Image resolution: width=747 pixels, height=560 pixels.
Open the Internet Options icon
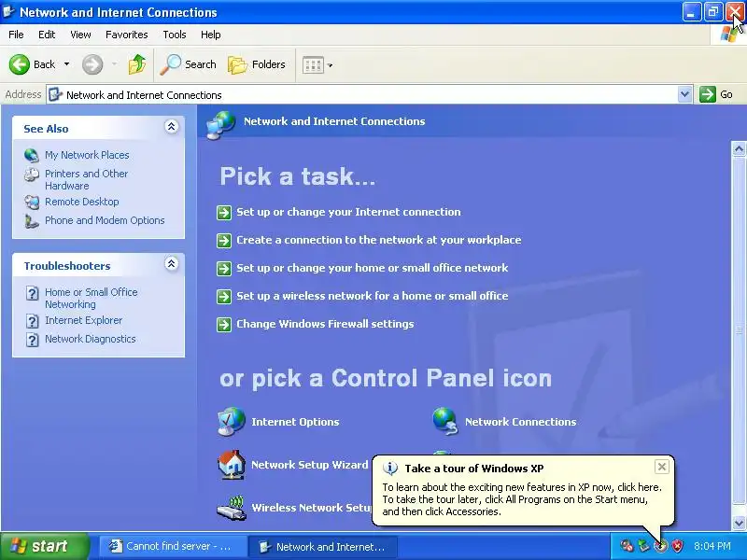(232, 422)
